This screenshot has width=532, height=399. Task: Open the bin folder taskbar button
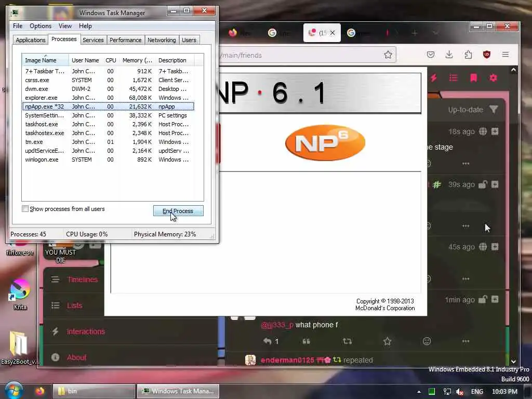[94, 391]
